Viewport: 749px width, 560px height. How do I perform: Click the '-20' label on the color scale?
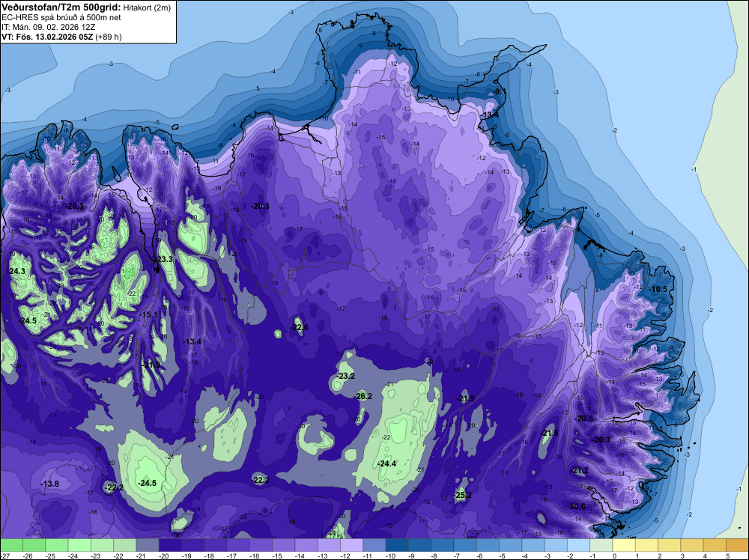(164, 556)
